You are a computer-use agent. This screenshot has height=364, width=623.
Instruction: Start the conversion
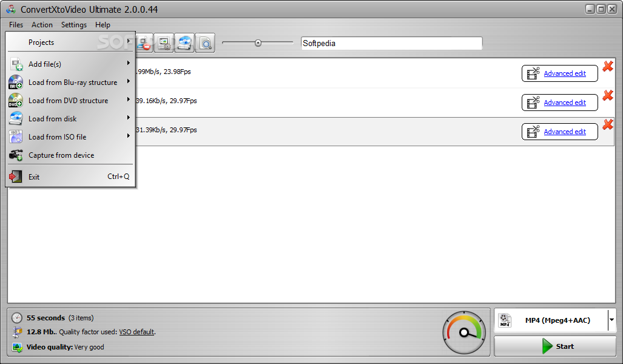[x=554, y=346]
